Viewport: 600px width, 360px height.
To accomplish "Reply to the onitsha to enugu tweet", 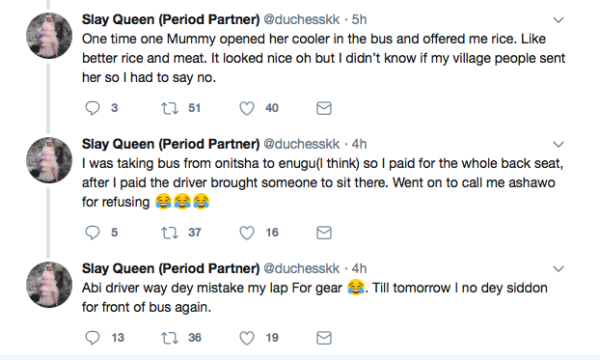I will (x=92, y=233).
